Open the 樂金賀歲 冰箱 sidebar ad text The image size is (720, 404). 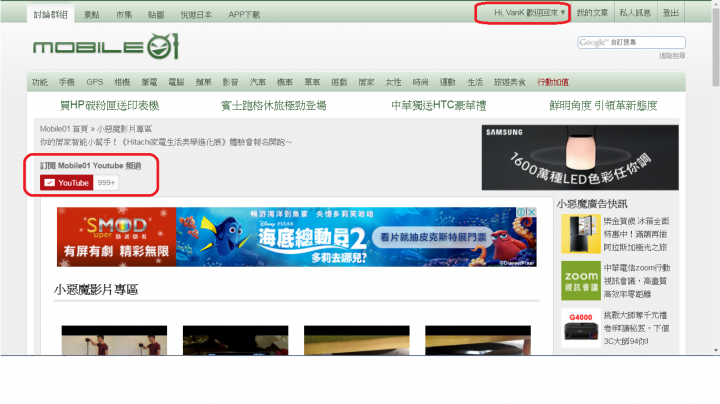coord(636,234)
